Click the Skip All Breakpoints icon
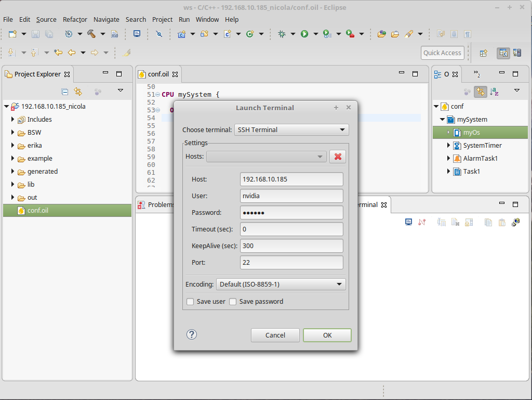532x400 pixels. [159, 34]
